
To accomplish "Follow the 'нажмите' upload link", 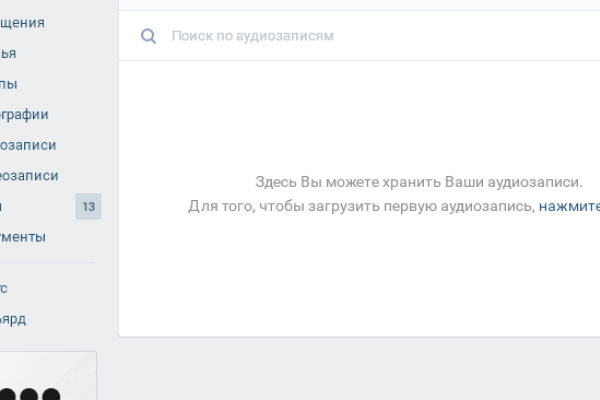I will (x=569, y=206).
